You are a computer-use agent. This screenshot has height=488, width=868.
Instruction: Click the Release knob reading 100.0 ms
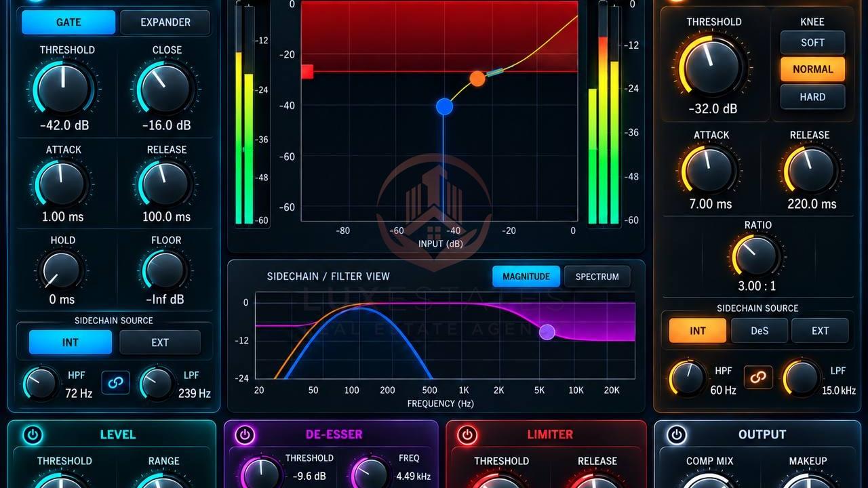point(165,184)
